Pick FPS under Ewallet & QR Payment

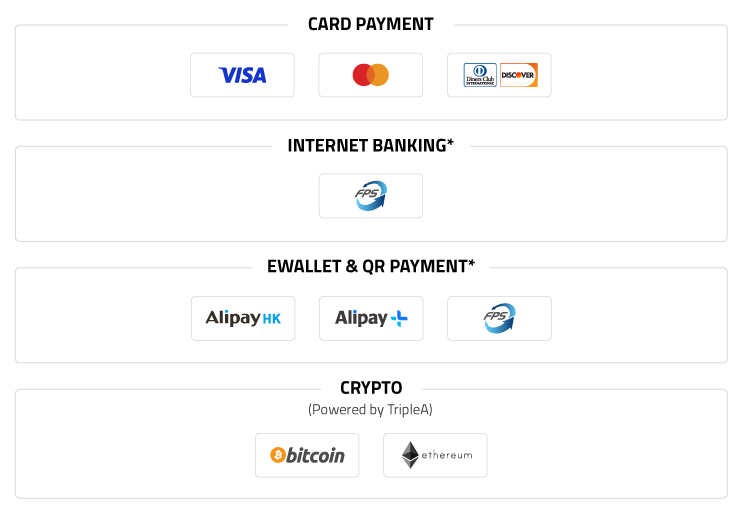pyautogui.click(x=499, y=318)
